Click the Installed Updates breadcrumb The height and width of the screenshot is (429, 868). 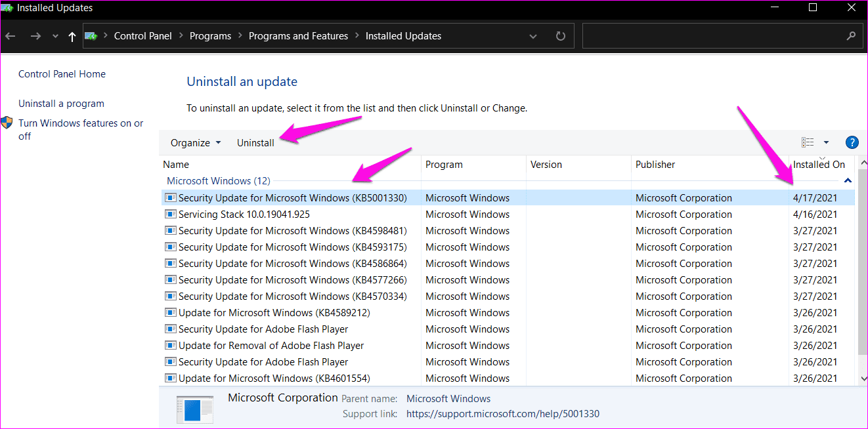(x=403, y=36)
